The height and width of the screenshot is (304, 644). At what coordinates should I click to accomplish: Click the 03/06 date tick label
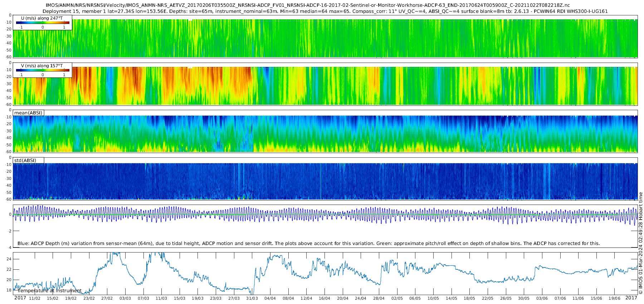pos(542,298)
